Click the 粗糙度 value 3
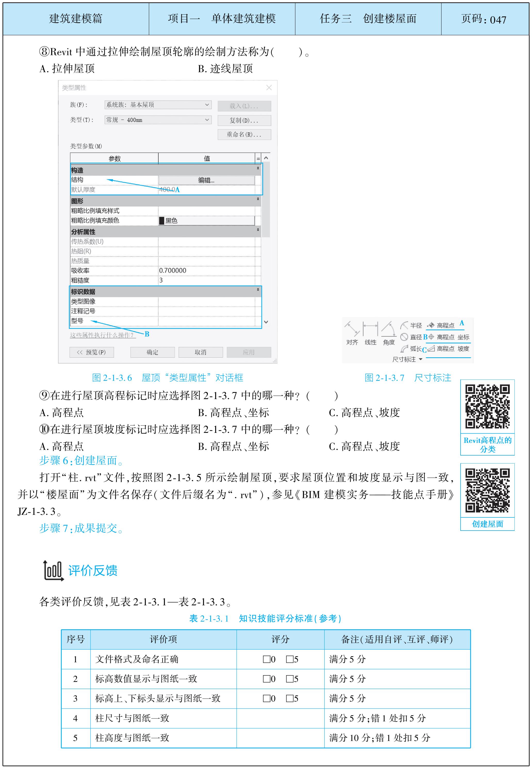This screenshot has height=768, width=532. (206, 280)
